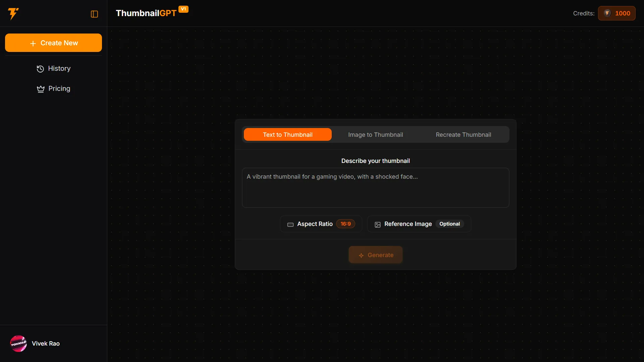Click the V1 version badge
Viewport: 644px width, 362px height.
click(183, 9)
